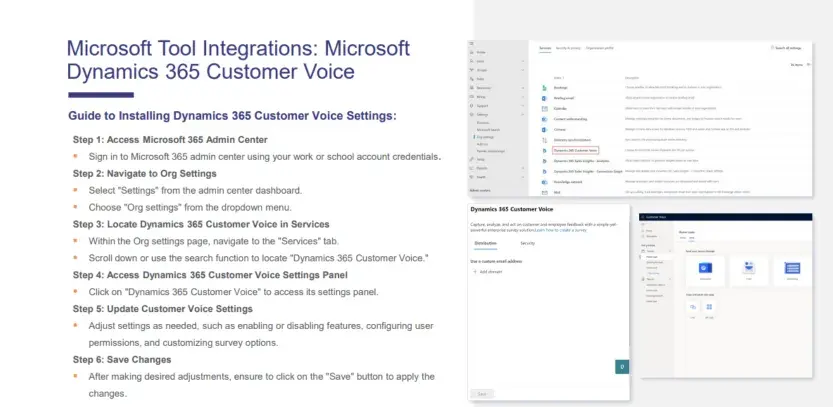Click the Step 6: Save Changes heading
Viewport: 833px width, 407px height.
[122, 360]
